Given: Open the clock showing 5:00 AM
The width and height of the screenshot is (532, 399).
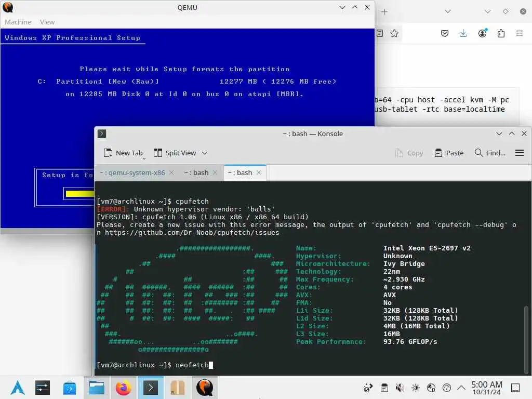Looking at the screenshot, I should [486, 388].
